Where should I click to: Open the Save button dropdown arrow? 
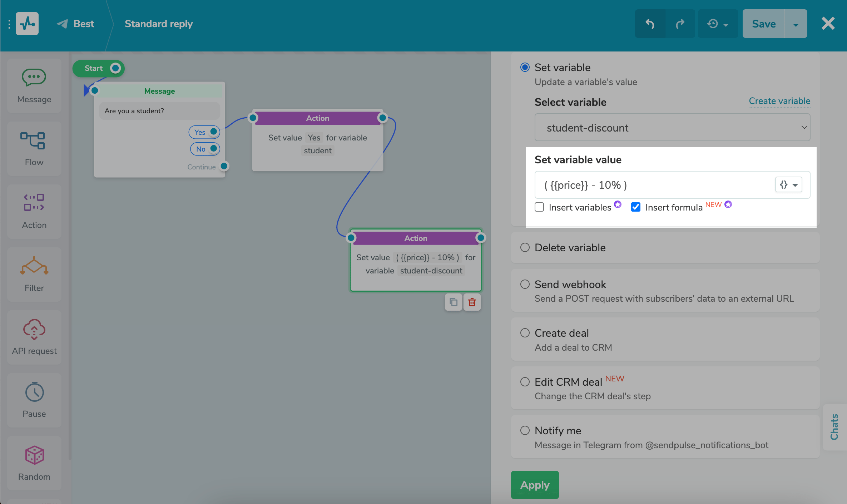(796, 24)
